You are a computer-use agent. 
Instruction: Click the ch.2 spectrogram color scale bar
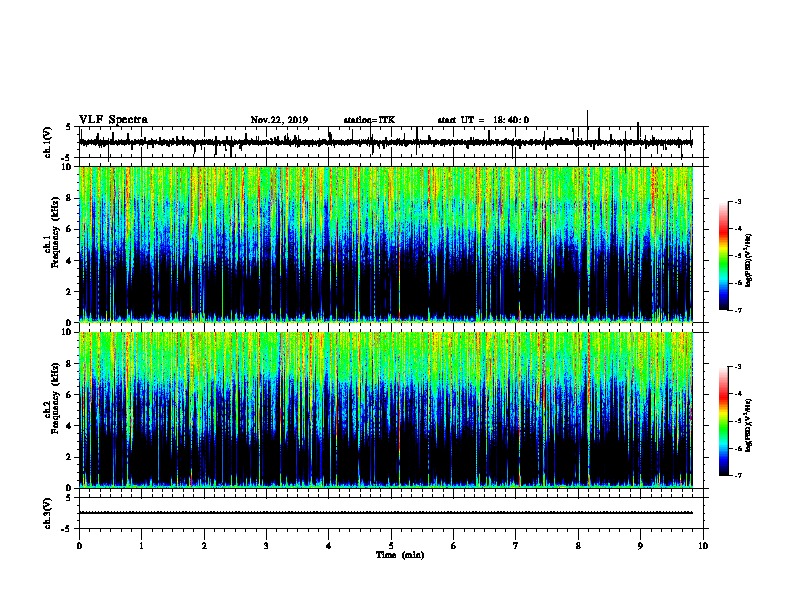tap(724, 421)
